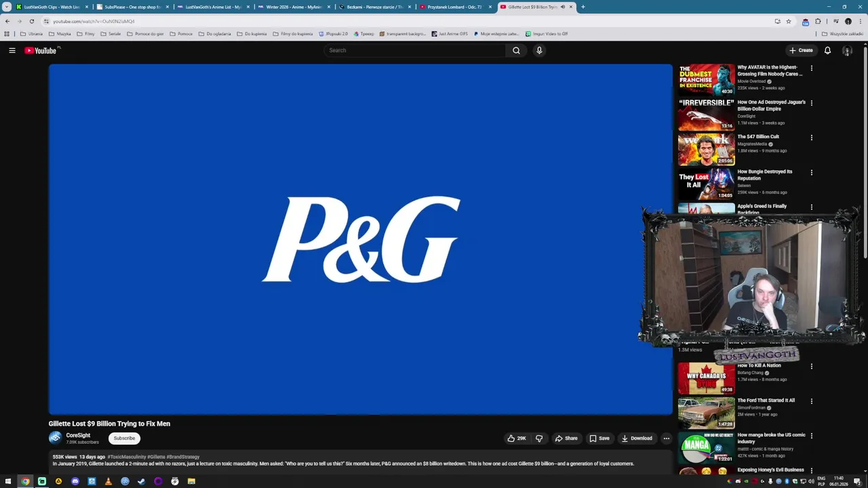This screenshot has width=868, height=488.
Task: Open options for How To Kill A Nation
Action: click(x=811, y=366)
